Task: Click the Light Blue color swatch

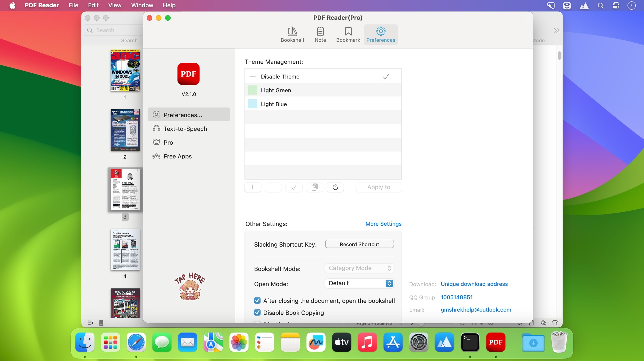Action: pyautogui.click(x=253, y=104)
